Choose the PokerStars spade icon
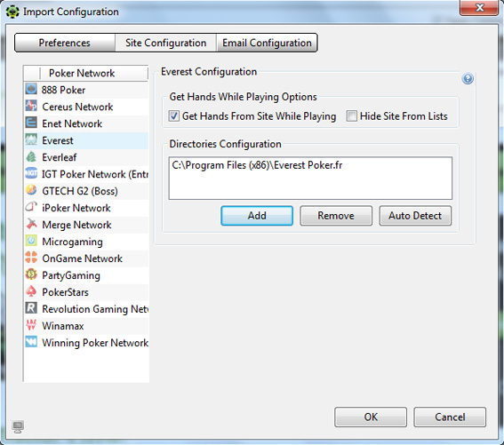Viewport: 504px width, 445px height. coord(31,291)
